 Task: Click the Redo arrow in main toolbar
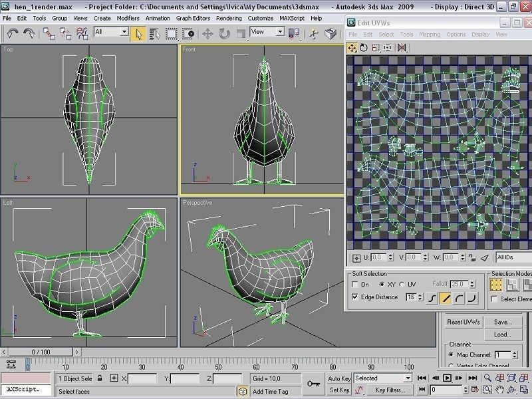29,33
